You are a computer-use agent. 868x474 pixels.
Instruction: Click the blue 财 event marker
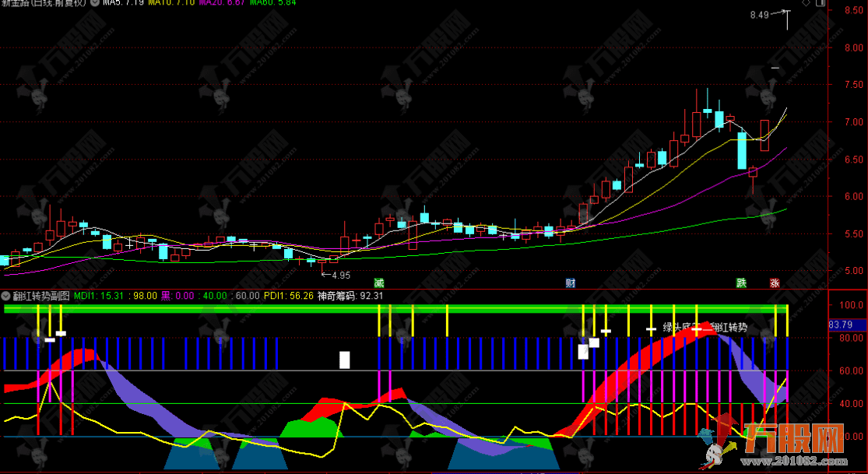[x=571, y=283]
